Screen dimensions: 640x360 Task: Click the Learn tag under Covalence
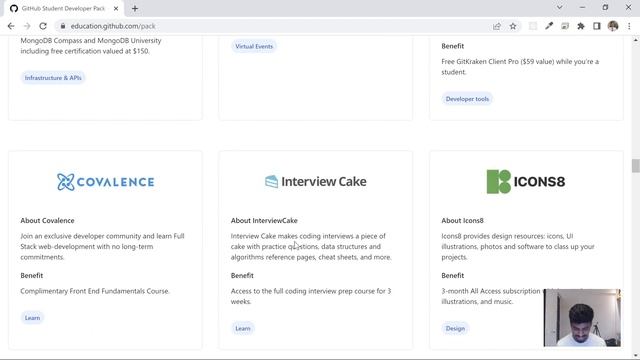tap(32, 318)
